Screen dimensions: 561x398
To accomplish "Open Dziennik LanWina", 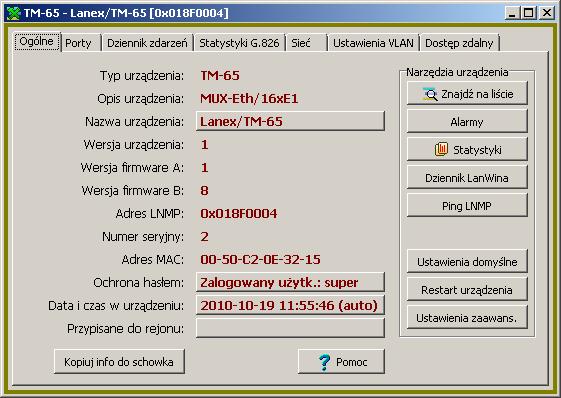I will pyautogui.click(x=467, y=178).
